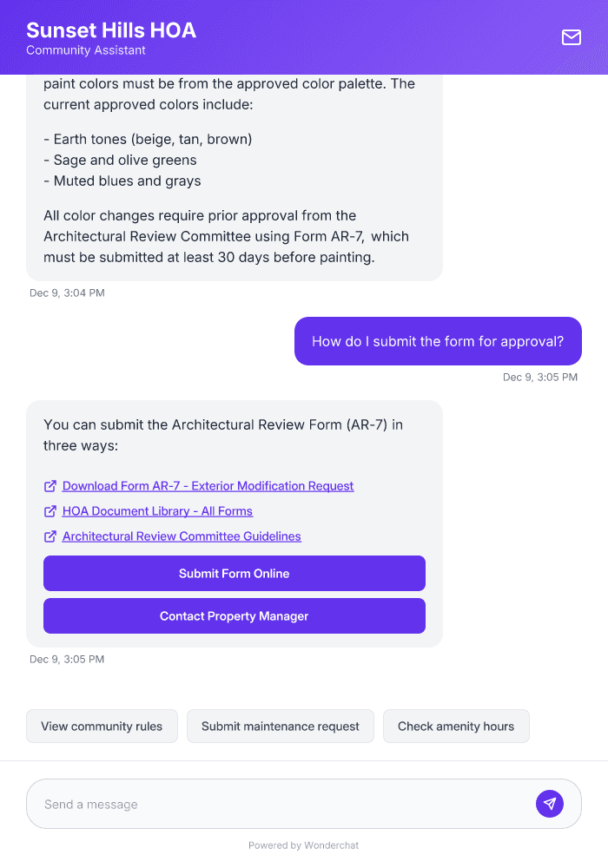
Task: Click the Sunset Hills HOA header title
Action: (112, 30)
